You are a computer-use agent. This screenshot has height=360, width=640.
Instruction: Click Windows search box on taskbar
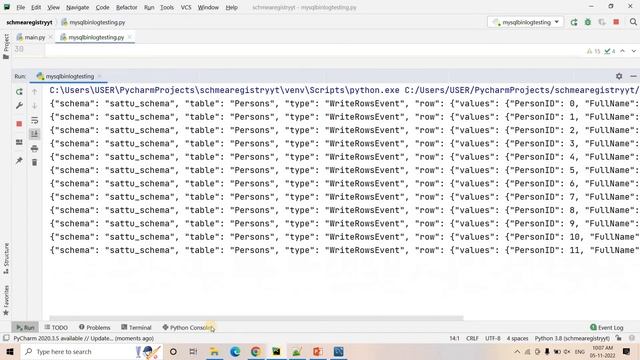coord(91,351)
